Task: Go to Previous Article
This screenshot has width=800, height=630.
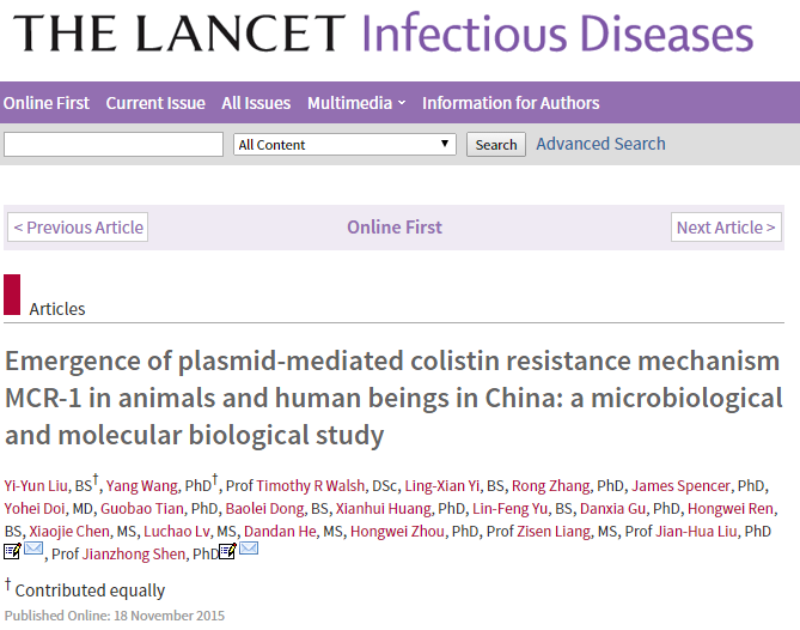Action: tap(78, 227)
